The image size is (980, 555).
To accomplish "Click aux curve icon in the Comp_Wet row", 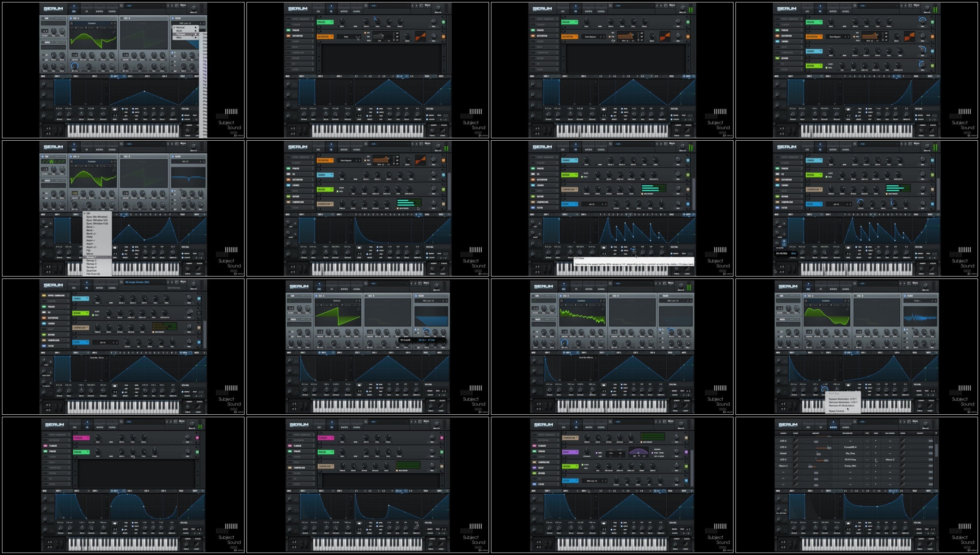I will click(x=903, y=466).
